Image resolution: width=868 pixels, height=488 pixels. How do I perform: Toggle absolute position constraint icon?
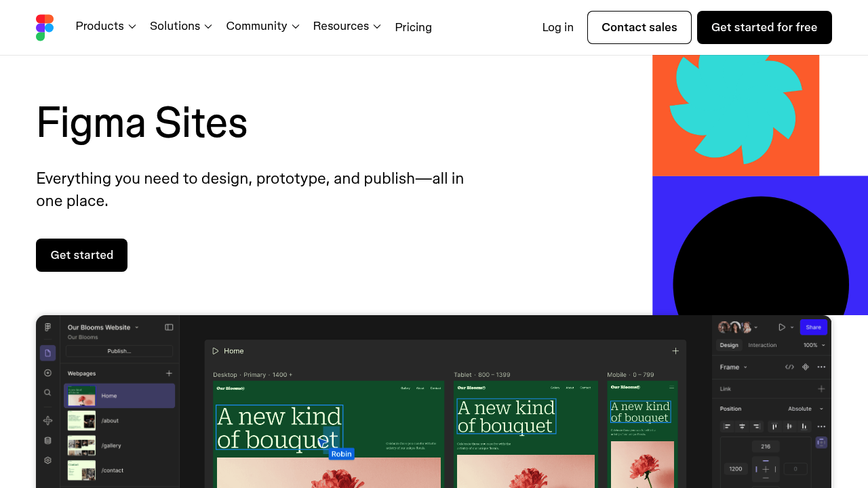pos(821,443)
